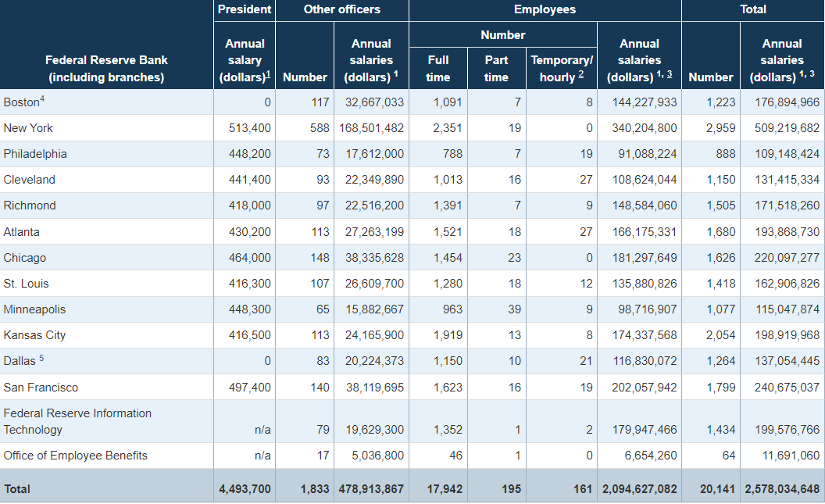
Task: Click grand total salaries 2,578,034,648
Action: coord(782,488)
